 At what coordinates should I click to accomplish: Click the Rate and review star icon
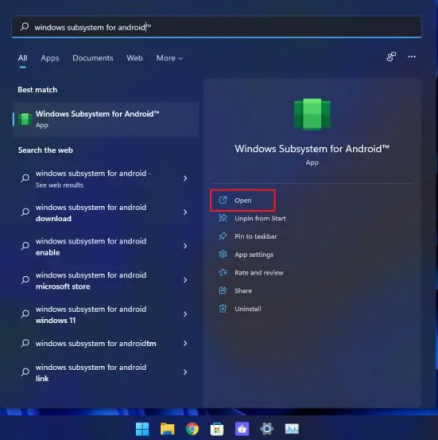coord(223,272)
